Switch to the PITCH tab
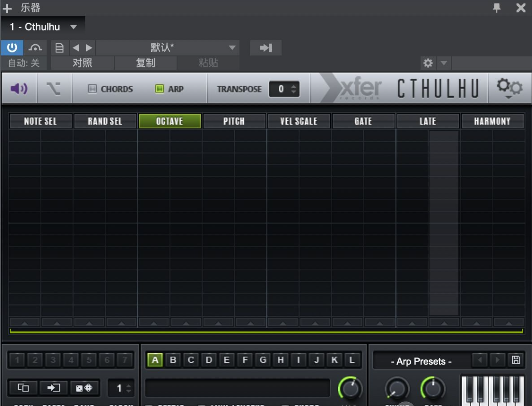 (234, 121)
